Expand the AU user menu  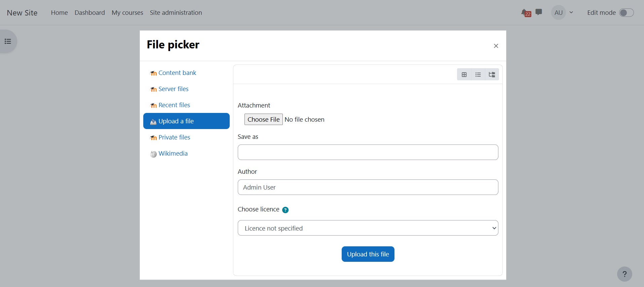click(563, 13)
